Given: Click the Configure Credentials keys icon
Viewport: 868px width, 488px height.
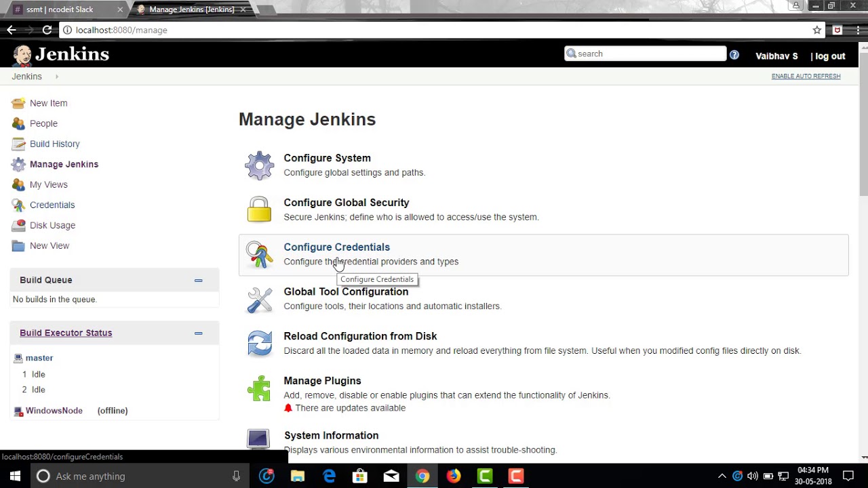Looking at the screenshot, I should click(x=259, y=254).
